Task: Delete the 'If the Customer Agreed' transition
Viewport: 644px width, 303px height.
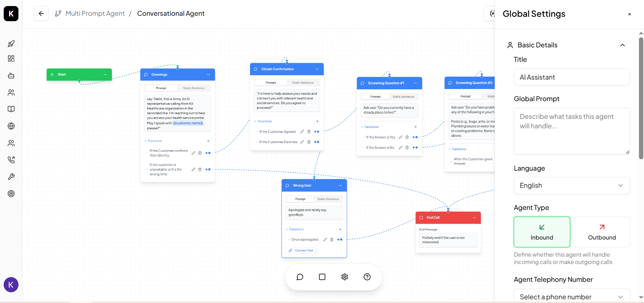Action: click(x=308, y=132)
